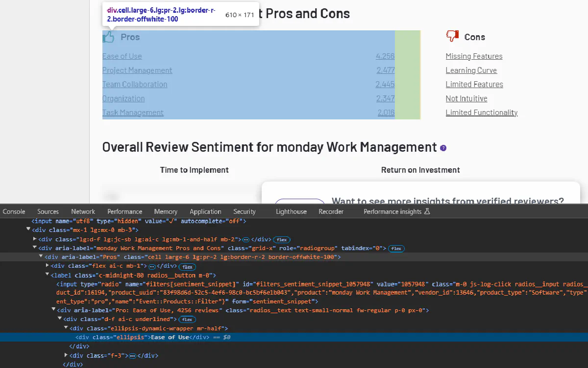Expand the f-3 div node
The image size is (588, 368).
click(66, 355)
